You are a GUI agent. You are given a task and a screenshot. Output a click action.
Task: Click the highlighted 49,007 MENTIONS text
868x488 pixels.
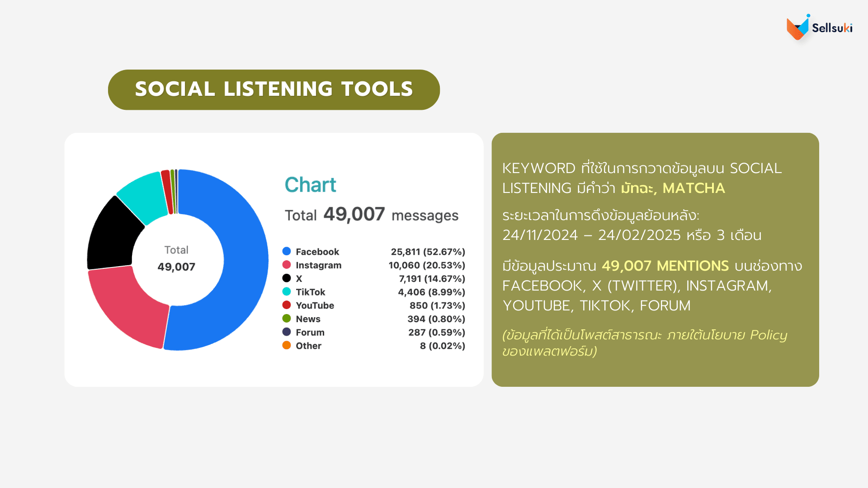coord(665,266)
